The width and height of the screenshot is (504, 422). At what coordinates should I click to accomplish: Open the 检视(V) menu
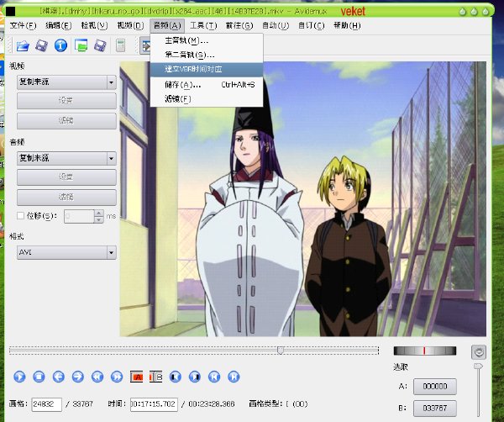94,26
